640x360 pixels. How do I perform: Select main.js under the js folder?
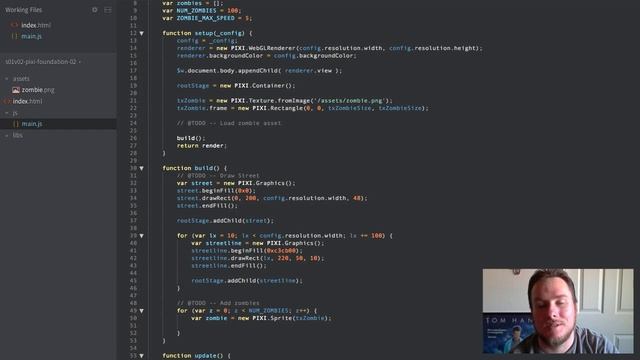(32, 124)
